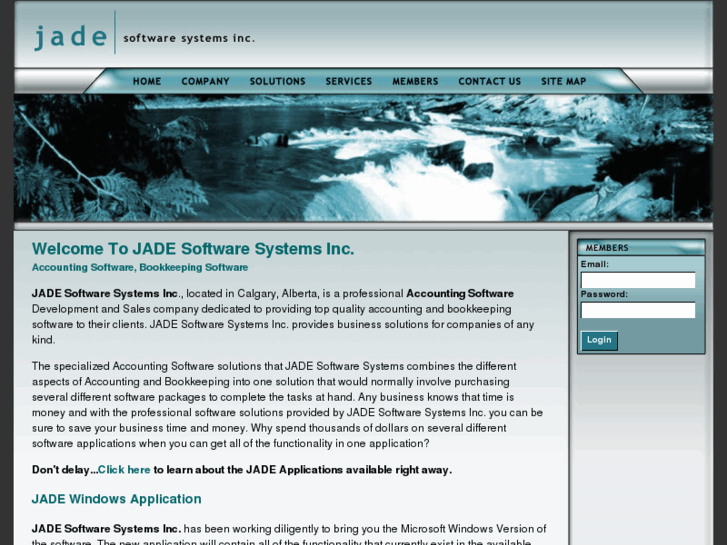
Task: Click 'software systems inc.' header text
Action: pos(189,38)
